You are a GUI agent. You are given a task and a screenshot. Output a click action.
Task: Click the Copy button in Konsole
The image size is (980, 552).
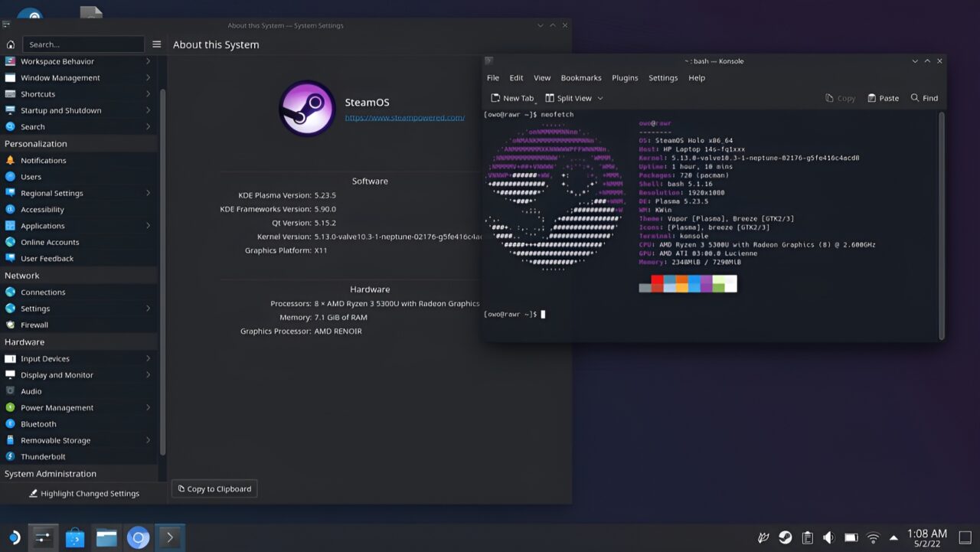[840, 98]
